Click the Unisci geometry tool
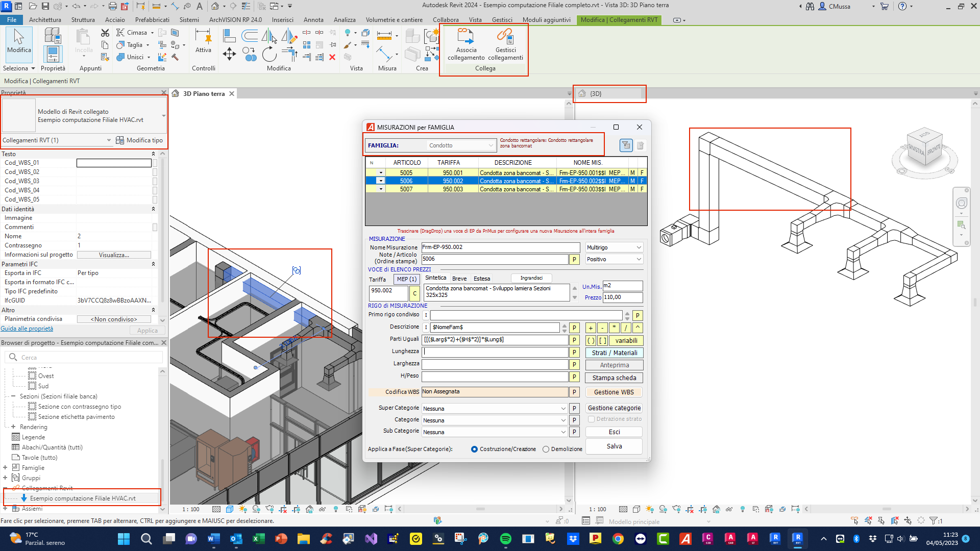This screenshot has width=980, height=551. click(134, 57)
